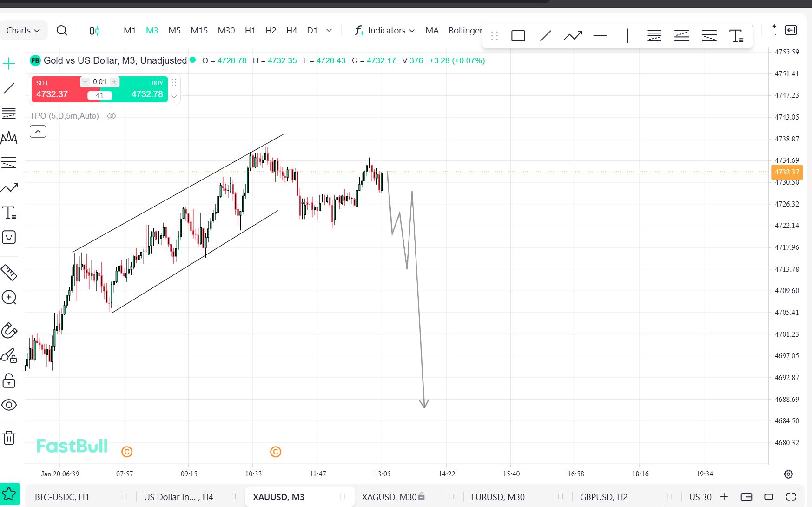Open the chart search magnifier
This screenshot has width=812, height=507.
[61, 31]
